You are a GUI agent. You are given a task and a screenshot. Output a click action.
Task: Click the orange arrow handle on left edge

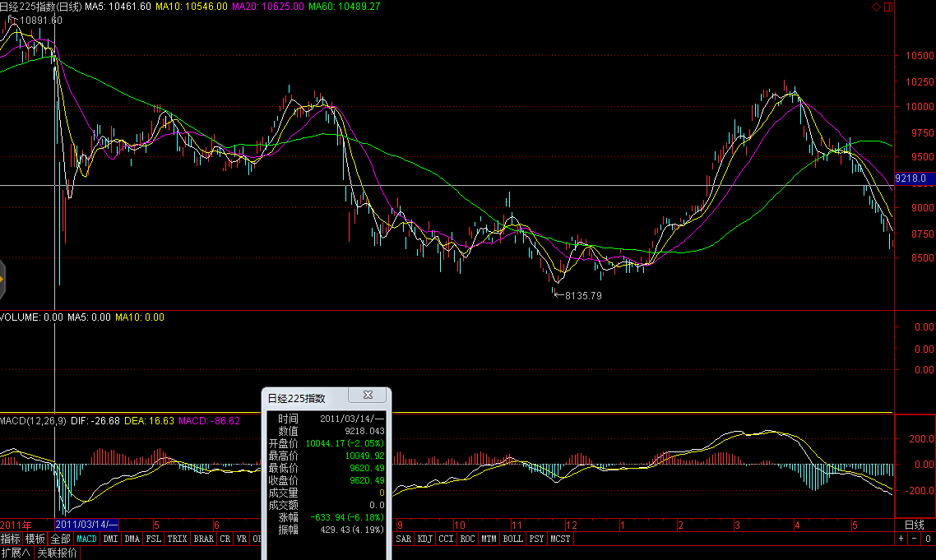[2, 279]
